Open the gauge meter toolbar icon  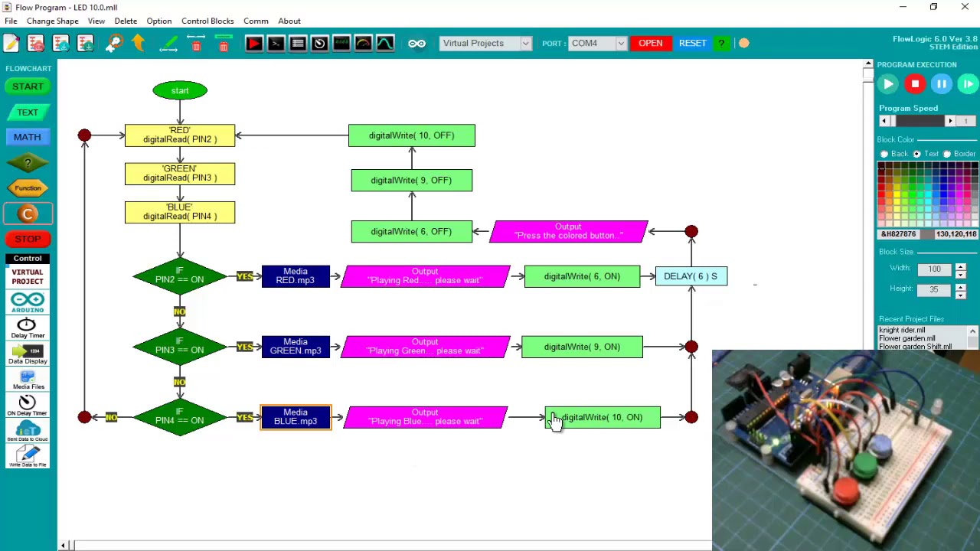pyautogui.click(x=363, y=44)
